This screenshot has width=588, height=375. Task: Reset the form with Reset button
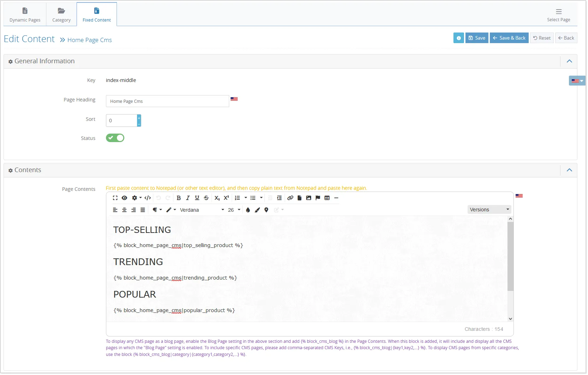[x=542, y=38]
